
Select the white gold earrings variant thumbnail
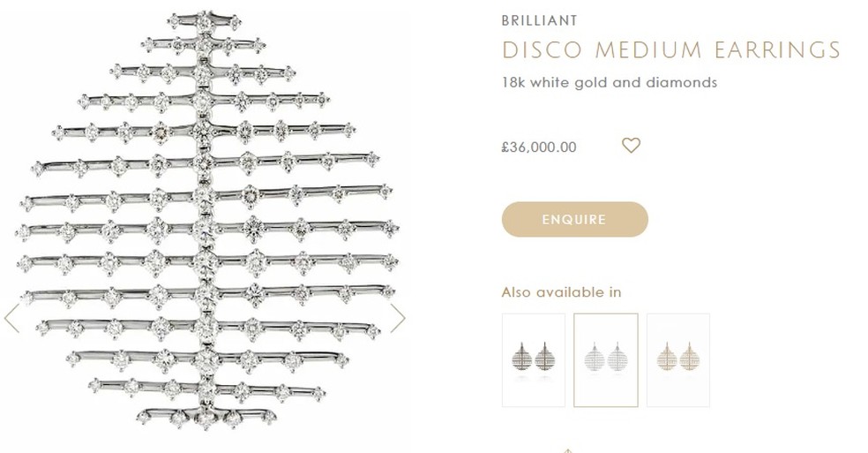tap(606, 360)
